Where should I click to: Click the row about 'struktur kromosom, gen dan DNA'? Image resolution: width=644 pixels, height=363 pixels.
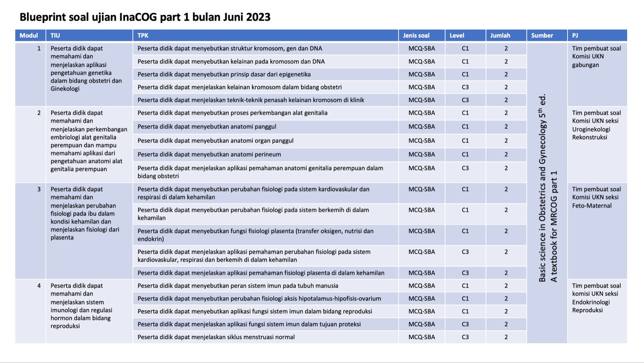tap(229, 48)
